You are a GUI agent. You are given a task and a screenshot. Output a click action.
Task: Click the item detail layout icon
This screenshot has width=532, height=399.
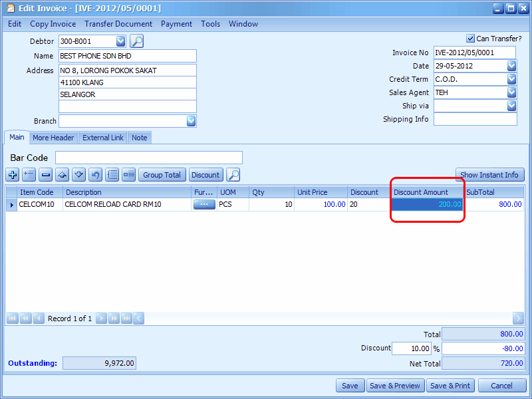(128, 175)
